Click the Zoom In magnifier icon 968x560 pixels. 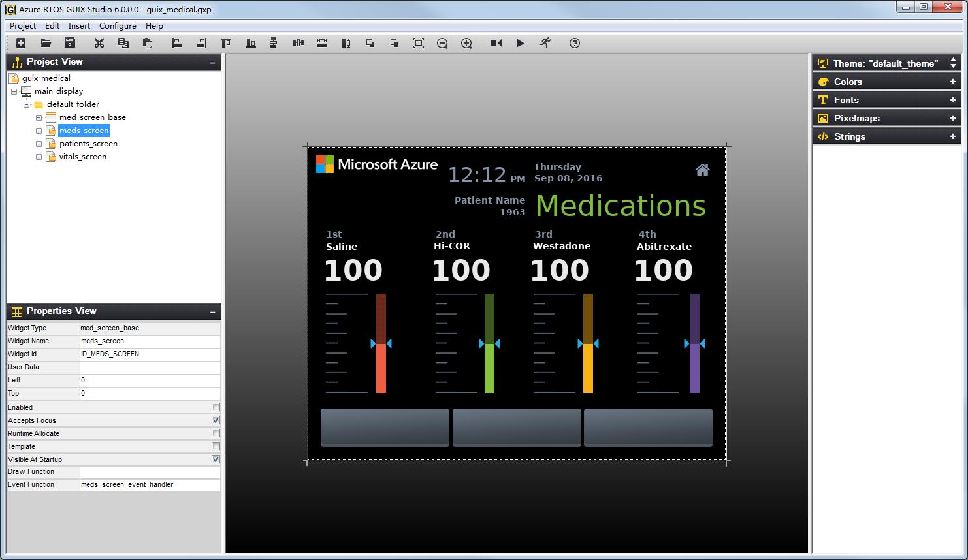pyautogui.click(x=466, y=43)
